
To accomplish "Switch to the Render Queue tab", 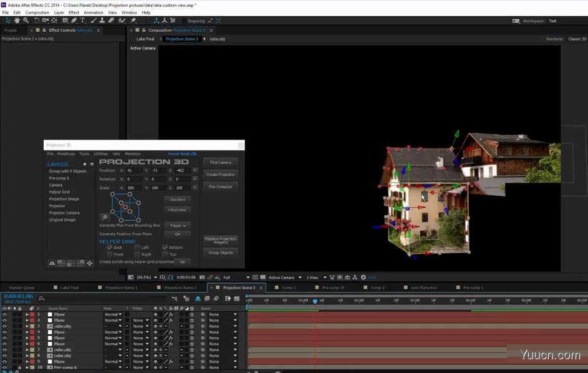I will [x=22, y=288].
